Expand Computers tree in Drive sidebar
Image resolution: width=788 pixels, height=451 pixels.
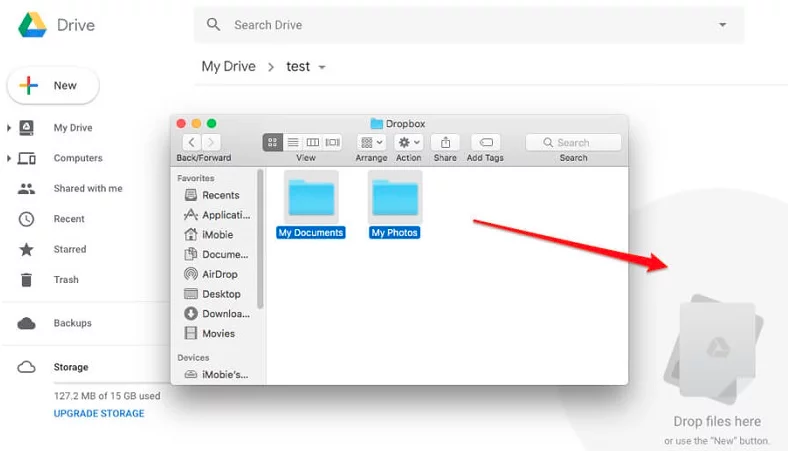[x=9, y=158]
